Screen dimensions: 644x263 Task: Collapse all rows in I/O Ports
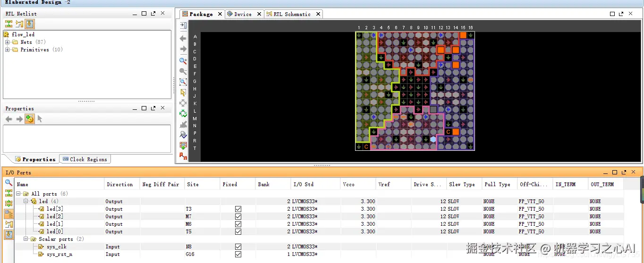tap(9, 193)
